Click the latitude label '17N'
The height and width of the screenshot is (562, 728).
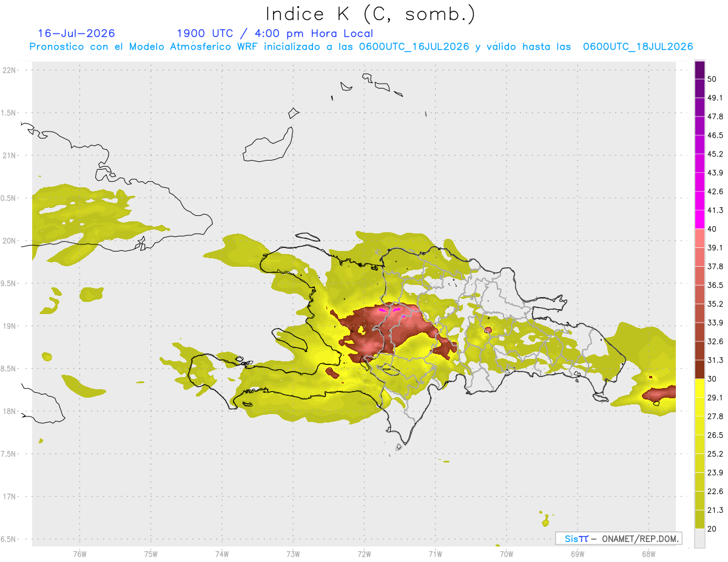coord(10,497)
